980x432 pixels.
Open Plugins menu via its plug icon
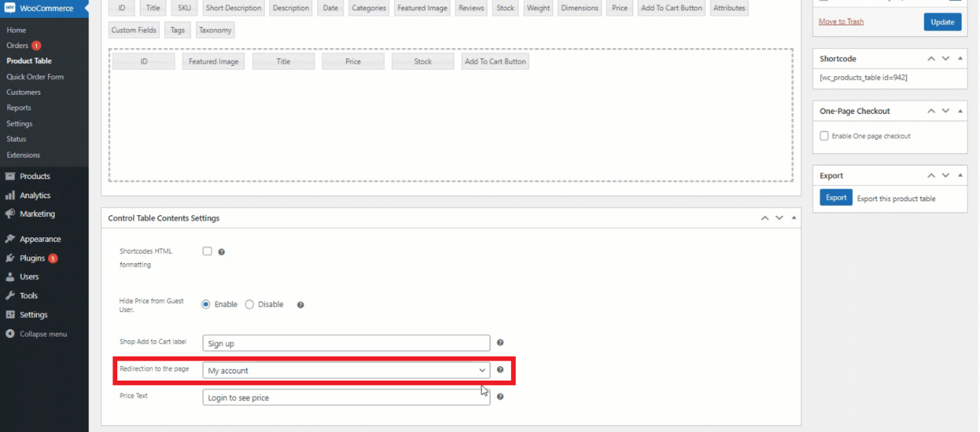[x=10, y=259]
